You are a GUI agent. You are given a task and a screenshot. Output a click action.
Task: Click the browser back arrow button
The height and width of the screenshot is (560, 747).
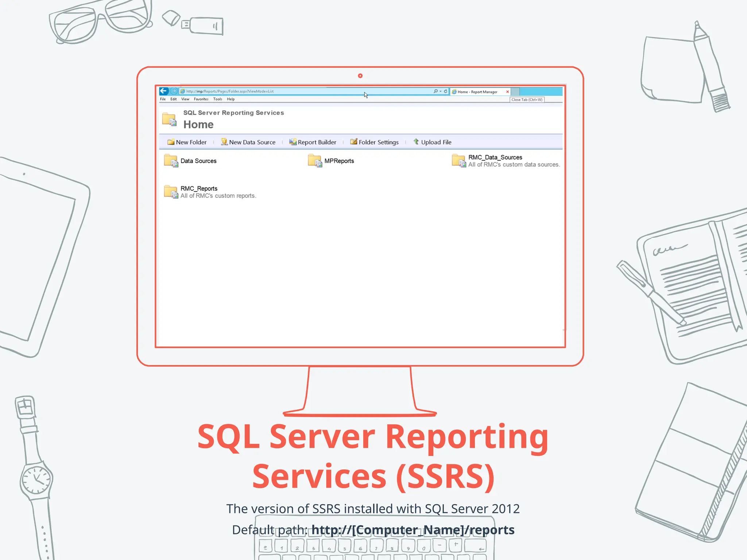pyautogui.click(x=164, y=91)
